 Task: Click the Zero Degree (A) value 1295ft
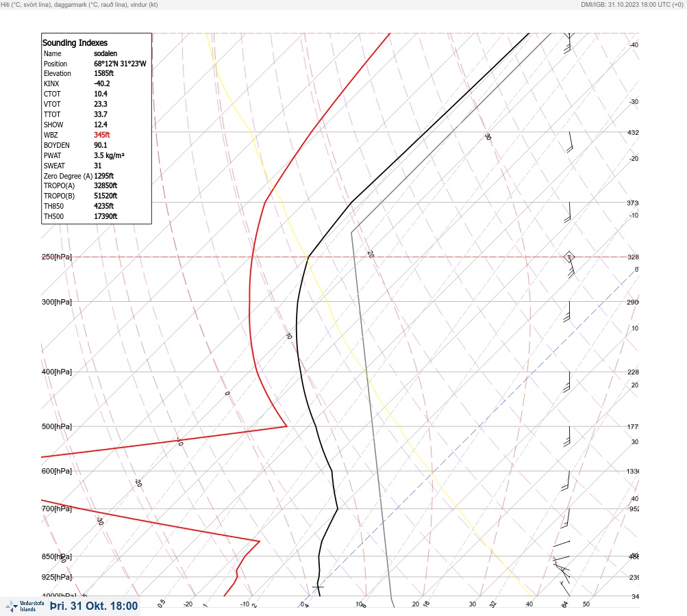click(x=104, y=176)
